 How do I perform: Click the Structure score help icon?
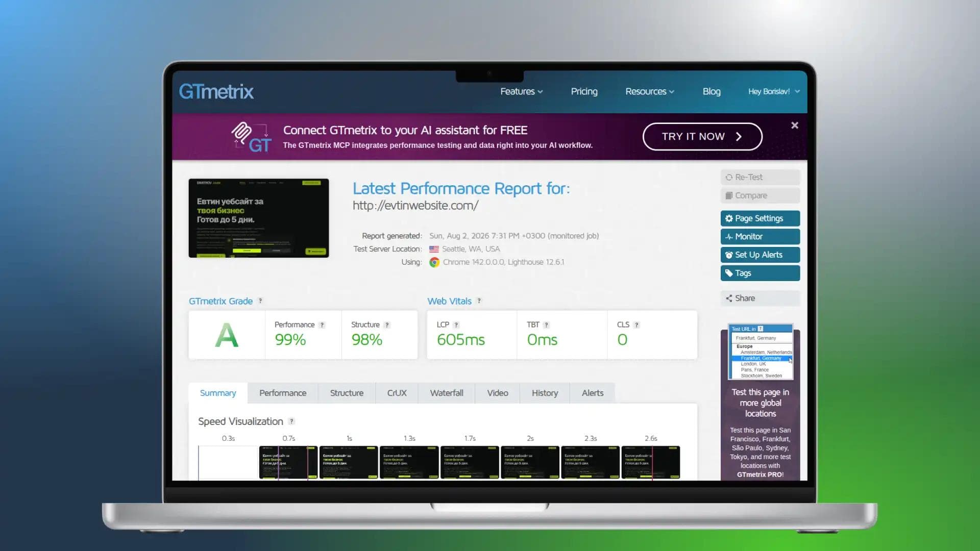pyautogui.click(x=387, y=325)
